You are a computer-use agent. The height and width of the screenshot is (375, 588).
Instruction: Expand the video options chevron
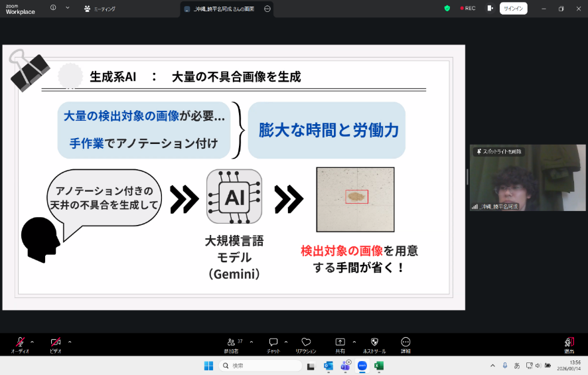(70, 342)
